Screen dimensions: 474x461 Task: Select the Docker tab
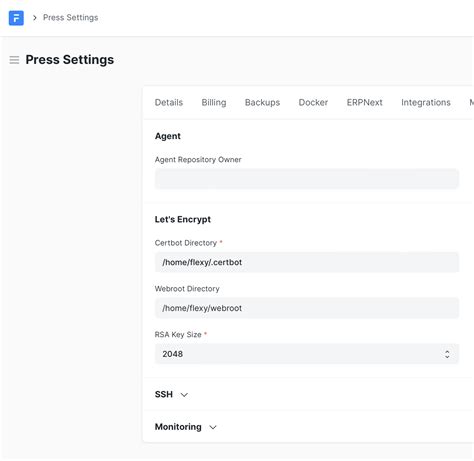(313, 102)
